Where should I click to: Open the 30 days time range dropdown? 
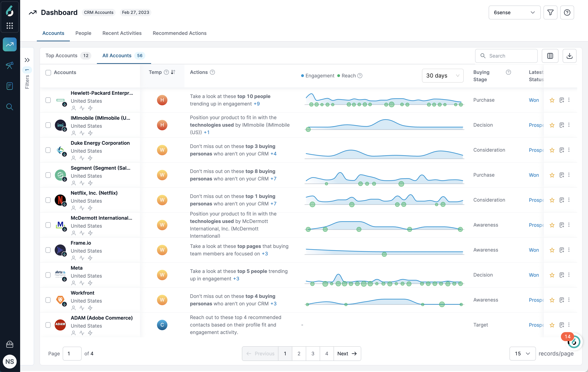pos(442,76)
